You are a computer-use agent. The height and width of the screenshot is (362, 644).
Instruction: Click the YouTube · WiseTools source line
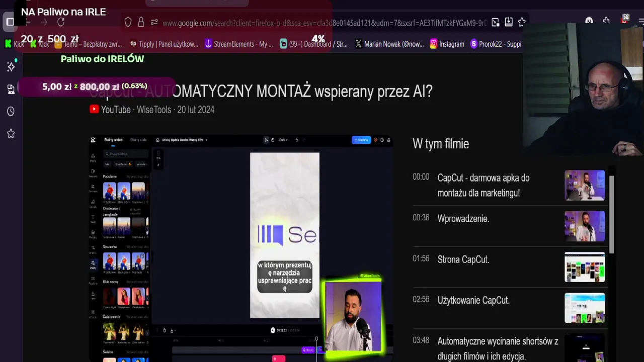152,110
